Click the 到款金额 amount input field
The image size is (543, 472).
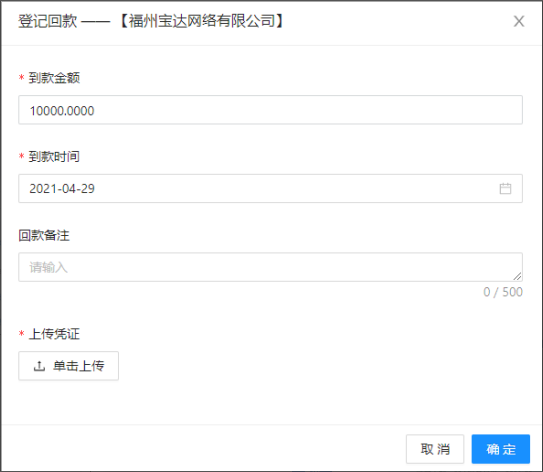coord(270,110)
